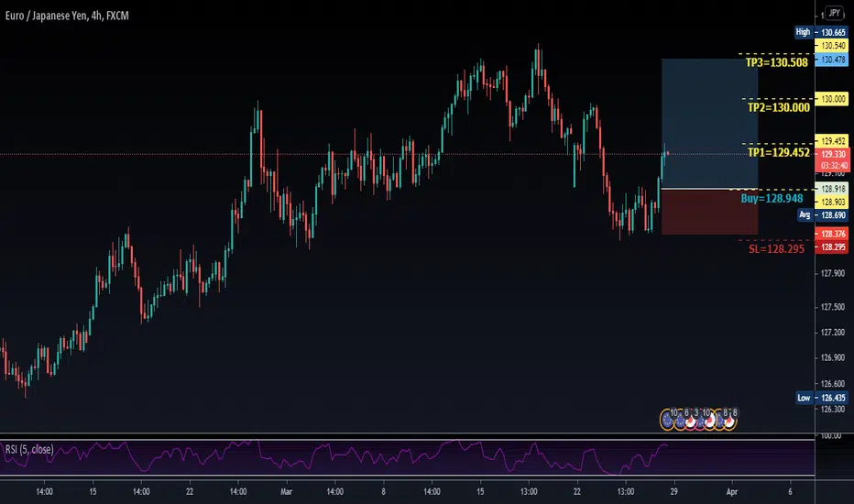Image resolution: width=854 pixels, height=504 pixels.
Task: Click the Avg 128.690 price label
Action: pyautogui.click(x=823, y=215)
